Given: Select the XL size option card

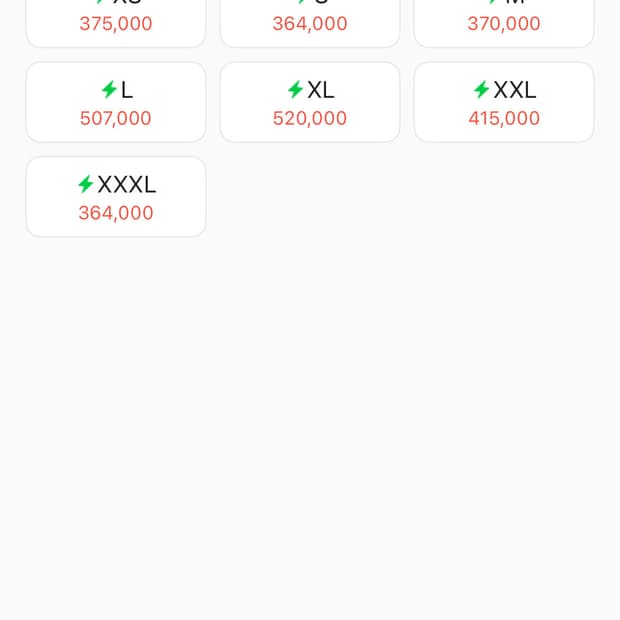Looking at the screenshot, I should tap(310, 102).
